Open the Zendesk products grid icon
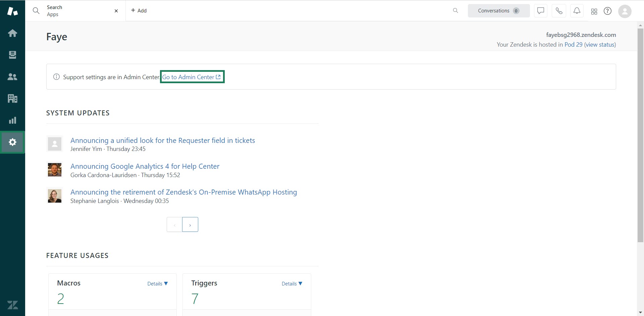 click(x=594, y=11)
